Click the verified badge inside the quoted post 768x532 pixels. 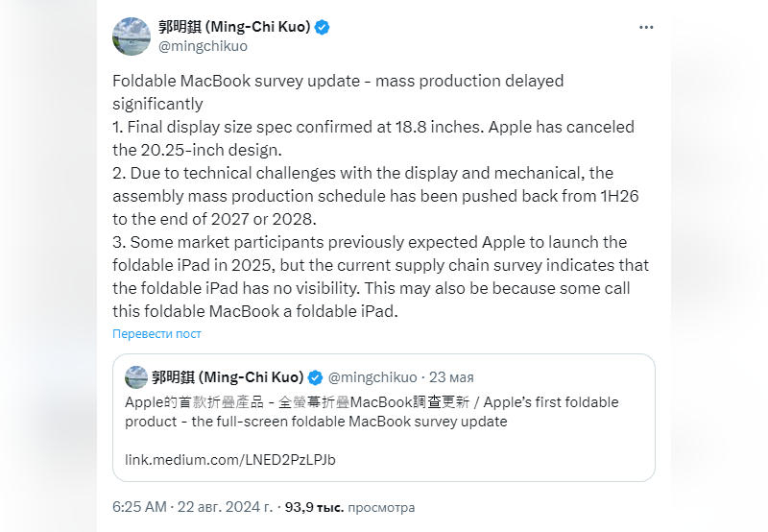coord(316,376)
